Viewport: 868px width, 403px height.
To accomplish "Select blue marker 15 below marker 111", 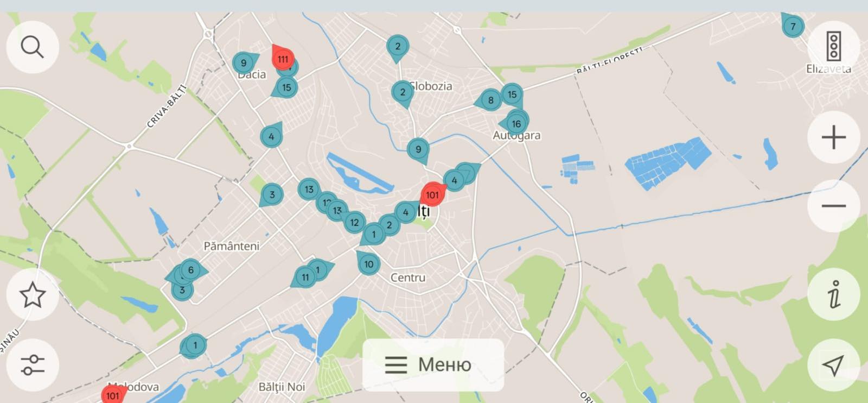I will [286, 87].
